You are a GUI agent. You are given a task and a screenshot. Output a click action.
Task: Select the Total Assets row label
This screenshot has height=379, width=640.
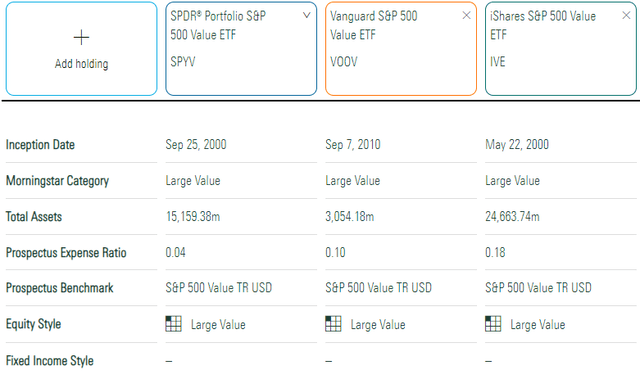coord(34,217)
